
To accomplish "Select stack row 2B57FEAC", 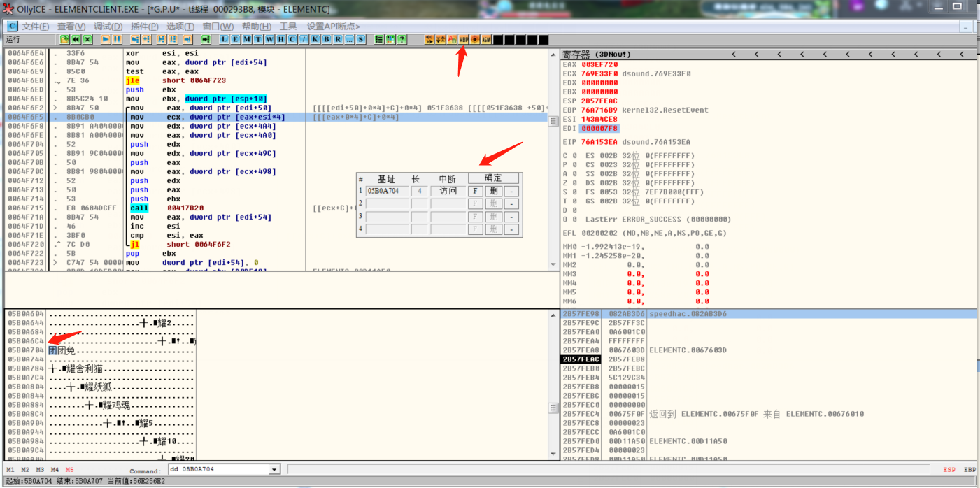I will 769,359.
